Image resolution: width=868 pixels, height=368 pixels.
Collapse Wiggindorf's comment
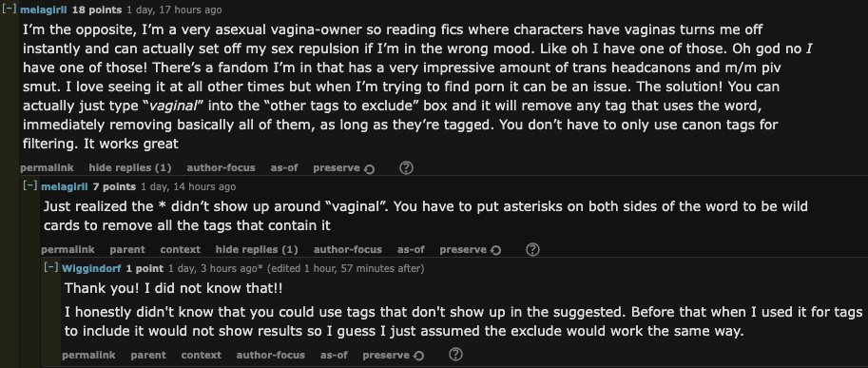point(51,268)
